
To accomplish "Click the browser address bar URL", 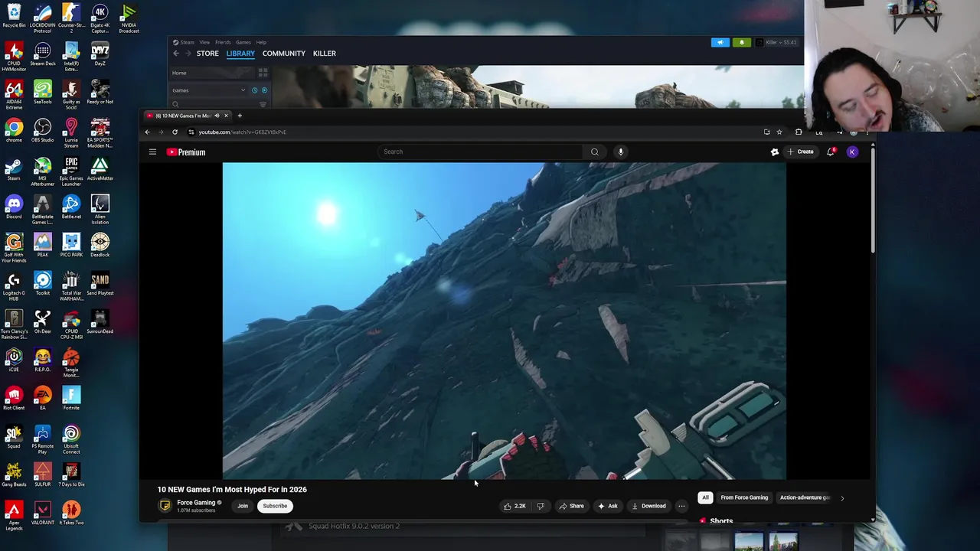I will coord(242,132).
